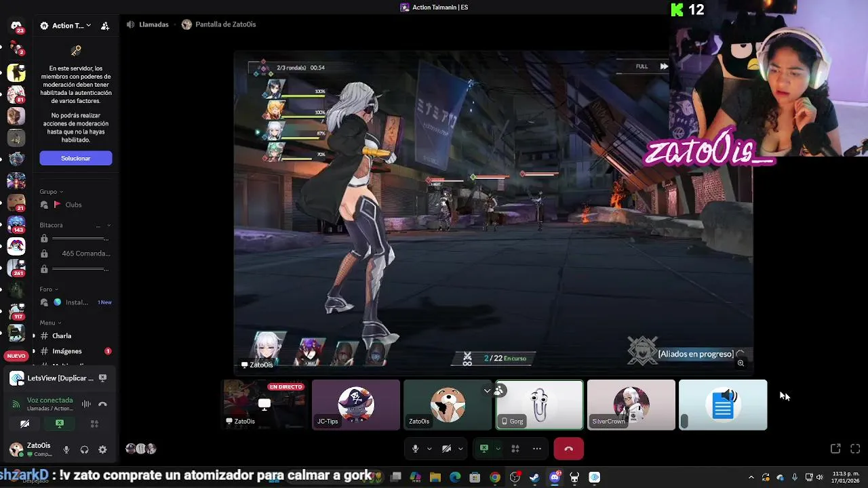Open the Clubs channel

click(x=73, y=205)
